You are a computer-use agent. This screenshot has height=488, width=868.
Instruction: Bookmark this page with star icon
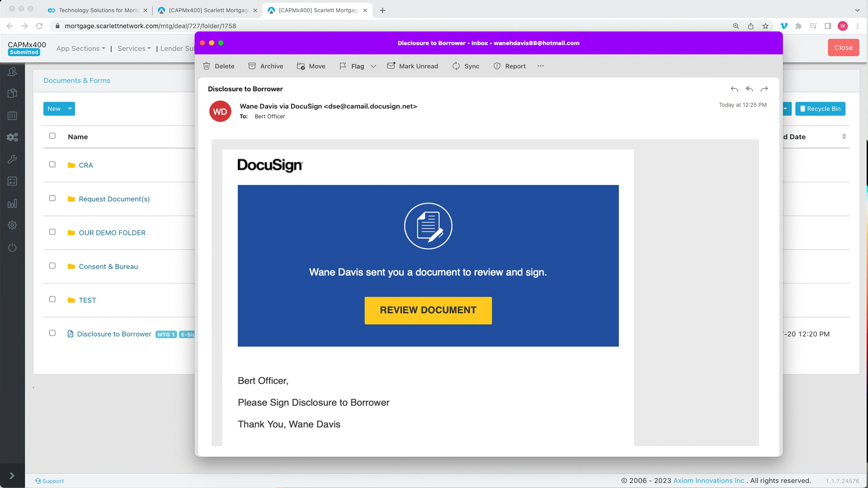tap(765, 26)
